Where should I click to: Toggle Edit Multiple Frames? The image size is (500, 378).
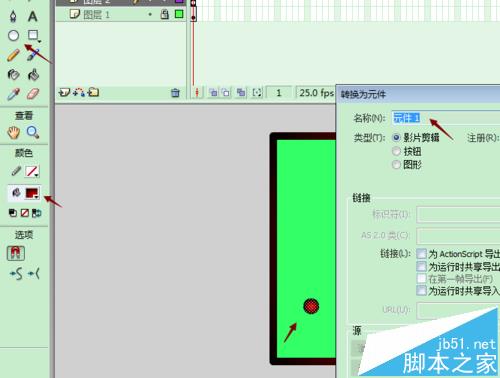point(241,93)
